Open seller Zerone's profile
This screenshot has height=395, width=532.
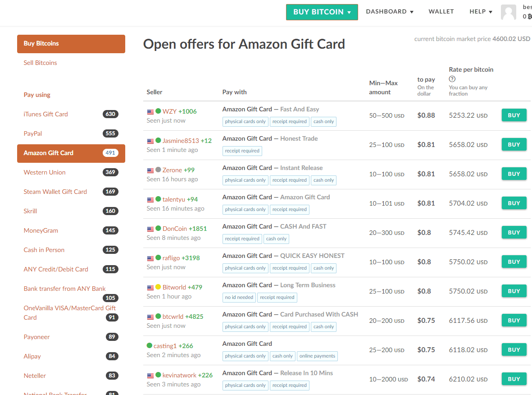[x=172, y=170]
